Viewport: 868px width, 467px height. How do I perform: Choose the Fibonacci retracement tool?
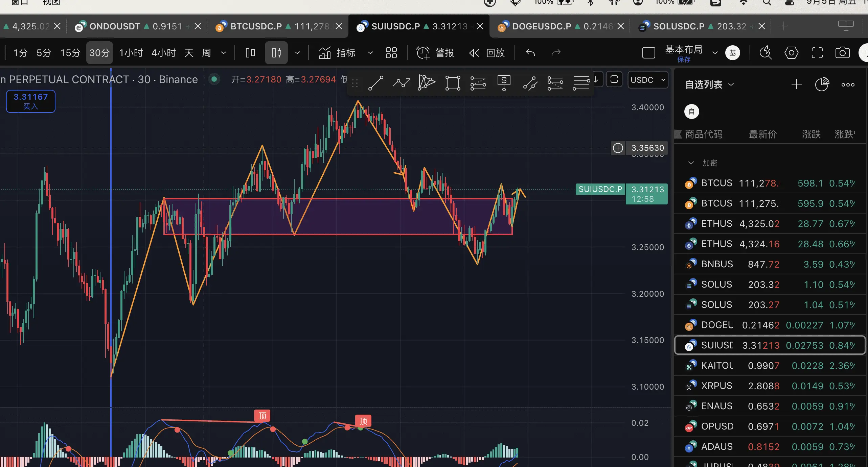coord(478,83)
